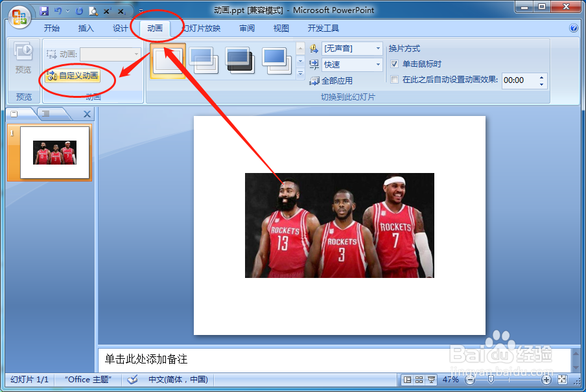The image size is (586, 392).
Task: Open Customize Quick Access Toolbar dropdown
Action: pyautogui.click(x=141, y=10)
